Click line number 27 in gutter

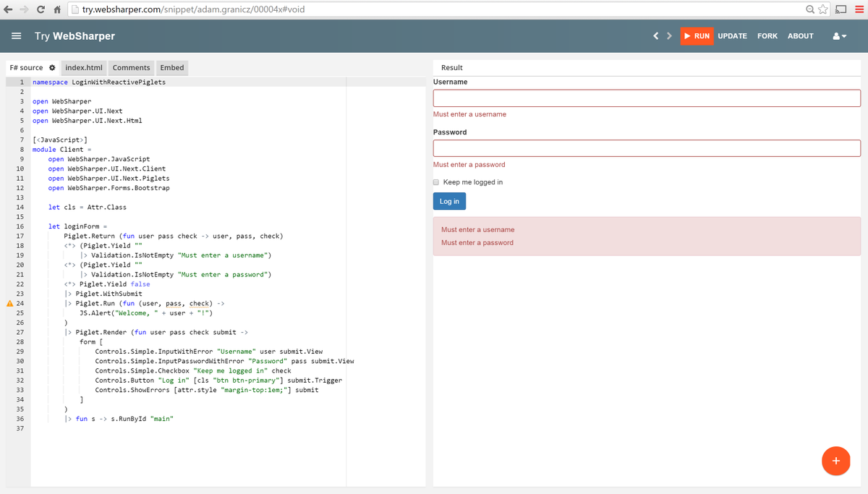pyautogui.click(x=20, y=332)
